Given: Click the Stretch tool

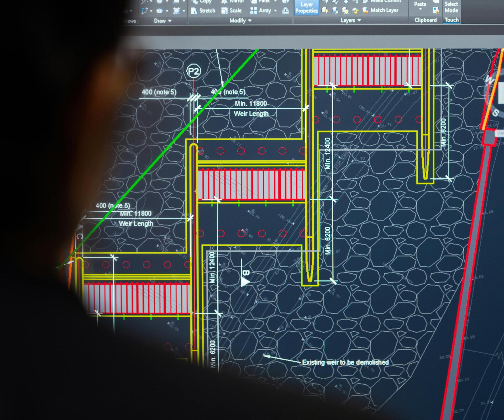Looking at the screenshot, I should (x=203, y=11).
